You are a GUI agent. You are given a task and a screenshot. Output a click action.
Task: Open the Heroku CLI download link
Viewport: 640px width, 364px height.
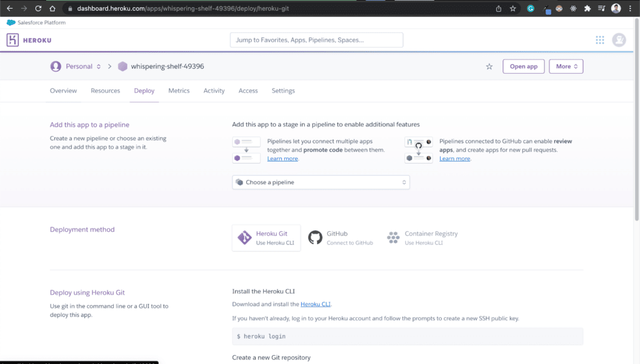316,304
